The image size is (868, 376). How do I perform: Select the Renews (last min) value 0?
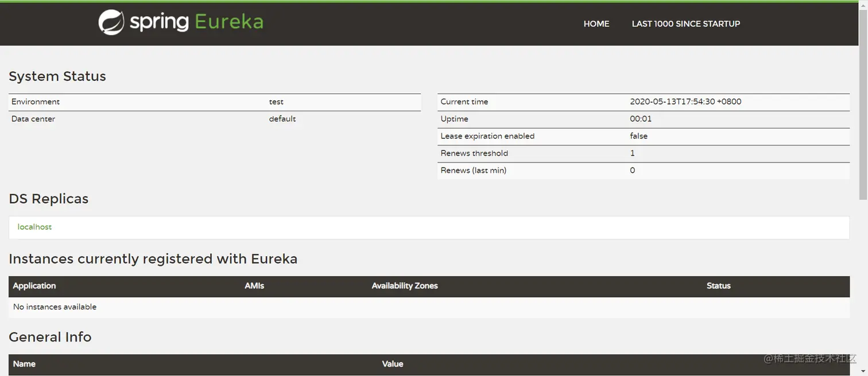click(633, 170)
